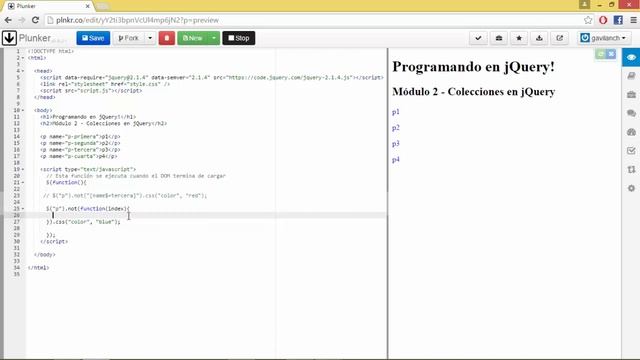Open the gavilanch user menu
This screenshot has width=640, height=360.
(604, 38)
